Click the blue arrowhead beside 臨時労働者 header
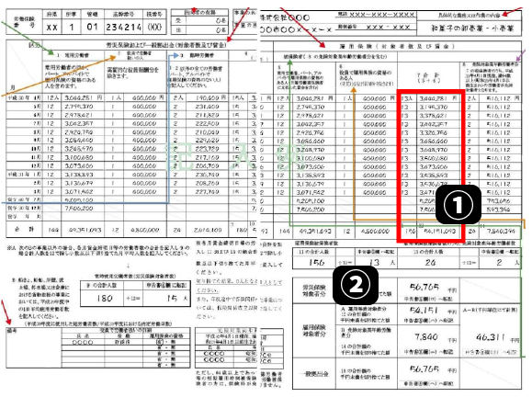The width and height of the screenshot is (532, 397). coord(175,55)
